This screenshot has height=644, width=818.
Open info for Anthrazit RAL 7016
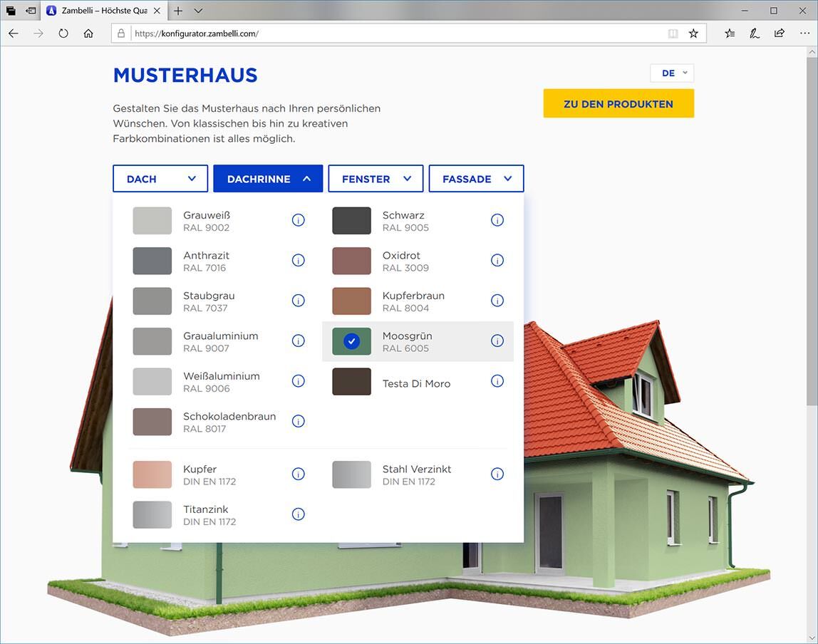coord(299,260)
